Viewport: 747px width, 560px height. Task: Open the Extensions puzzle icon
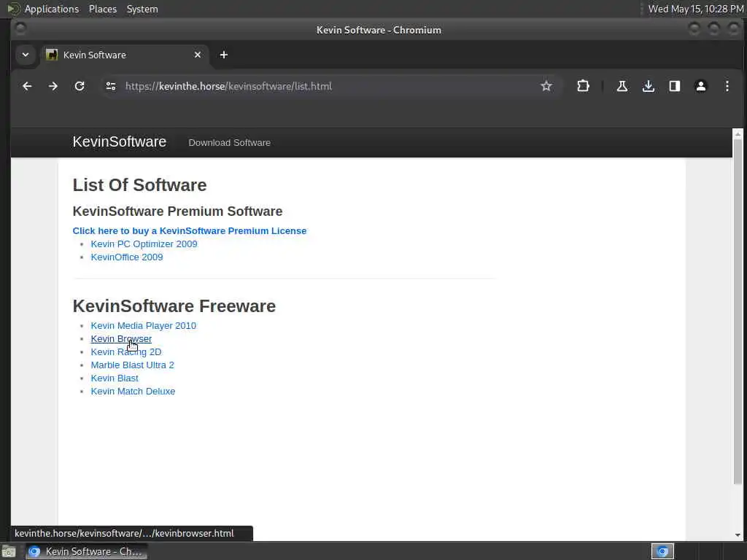583,86
